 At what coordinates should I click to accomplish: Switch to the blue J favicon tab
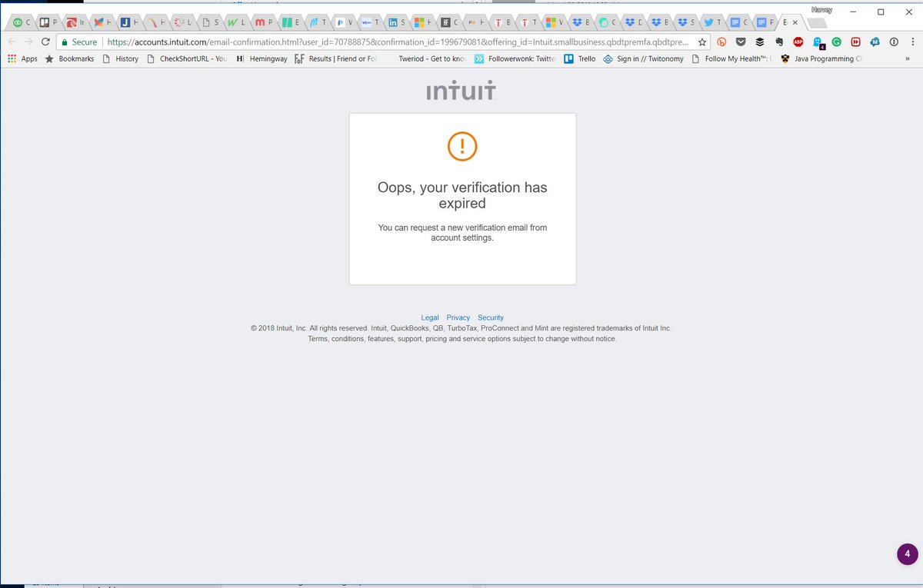tap(129, 22)
